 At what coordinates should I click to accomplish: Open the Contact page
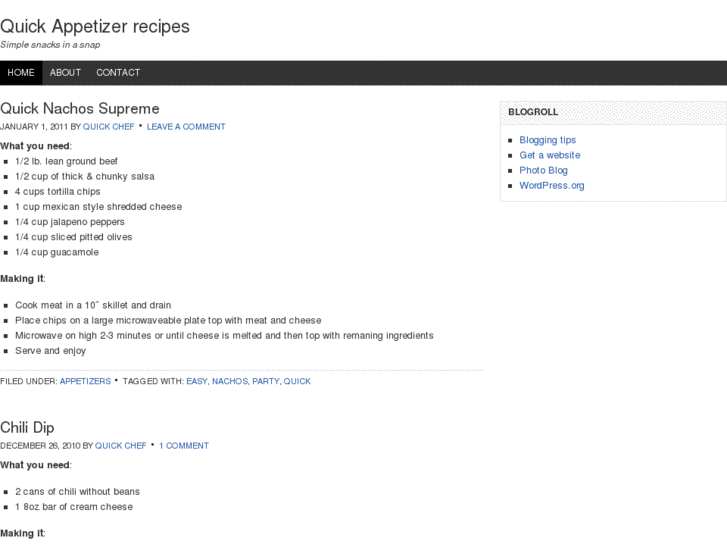click(118, 73)
